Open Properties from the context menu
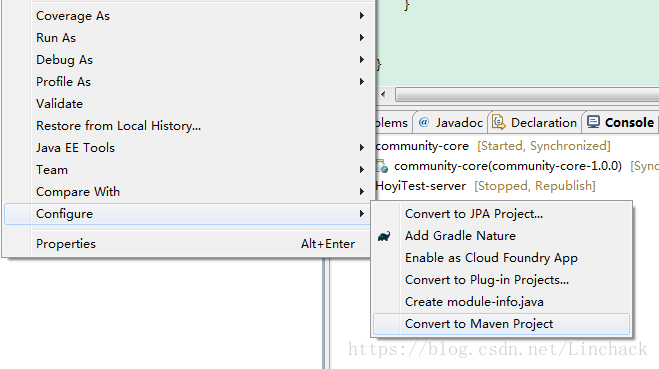Viewport: 659px width, 369px height. (x=187, y=244)
